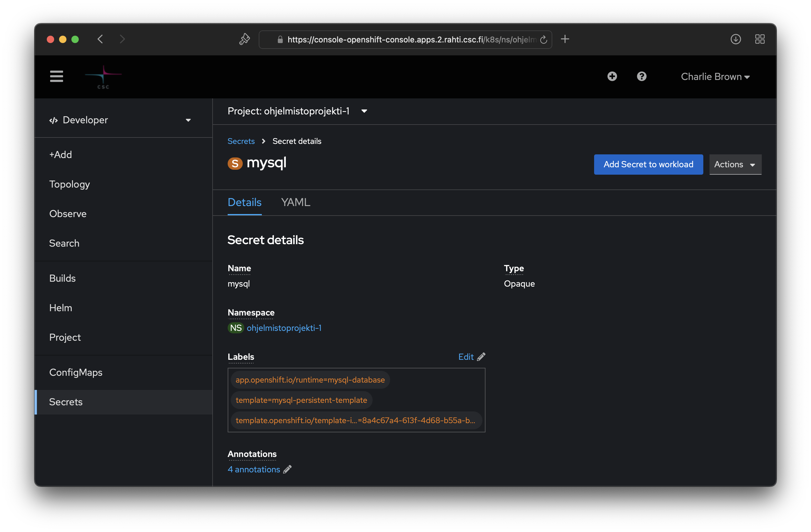Expand the Actions dropdown
Viewport: 811px width, 532px height.
[x=735, y=165]
